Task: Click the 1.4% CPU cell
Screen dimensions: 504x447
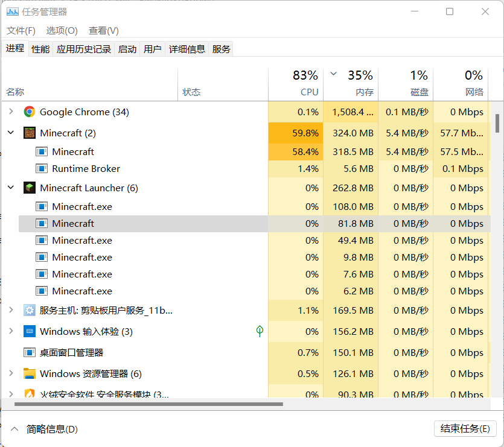Action: coord(296,168)
